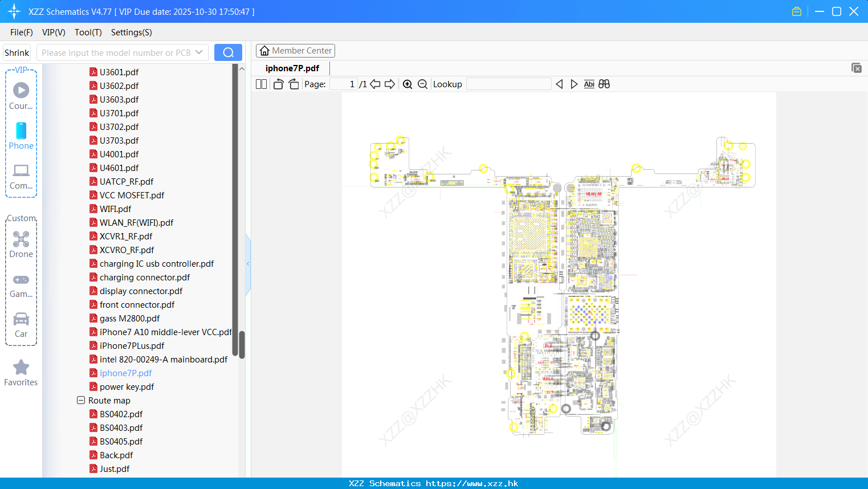This screenshot has width=868, height=489.
Task: Click the Lookup text field
Action: coord(509,84)
